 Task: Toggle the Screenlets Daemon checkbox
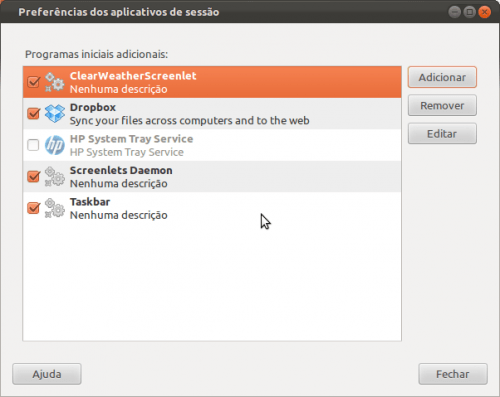33,176
